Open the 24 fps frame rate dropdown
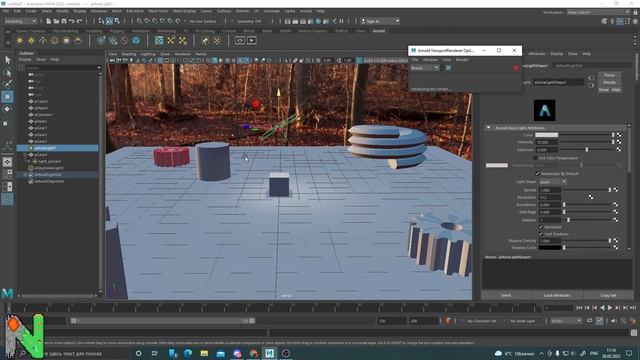The width and height of the screenshot is (640, 360). (x=566, y=321)
